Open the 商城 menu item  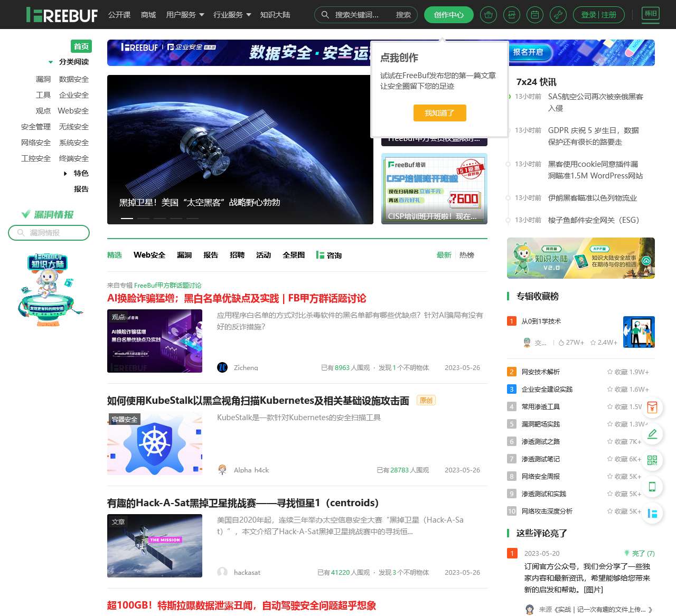point(148,15)
